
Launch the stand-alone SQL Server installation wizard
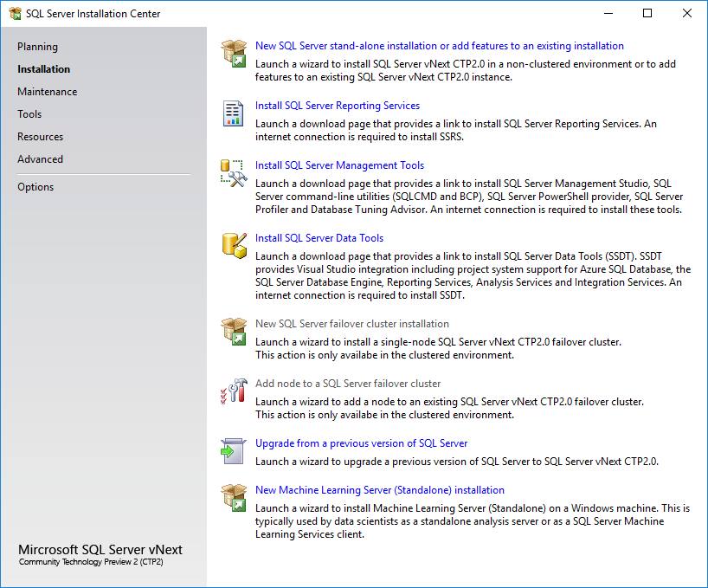(439, 45)
